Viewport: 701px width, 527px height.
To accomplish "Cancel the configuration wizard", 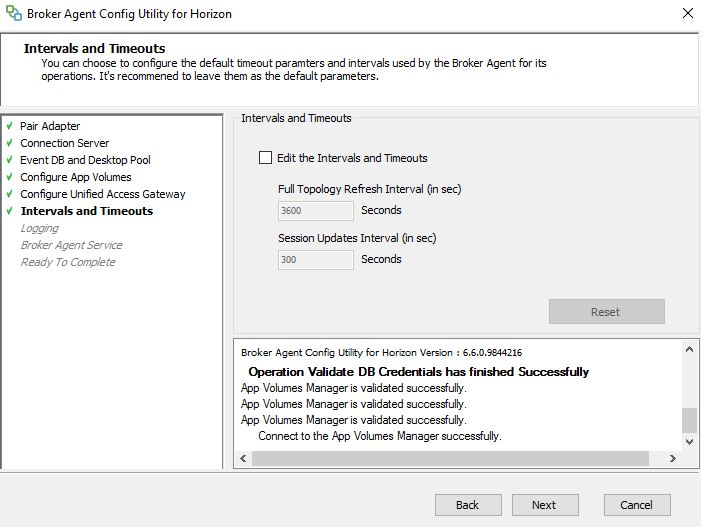I will click(637, 505).
